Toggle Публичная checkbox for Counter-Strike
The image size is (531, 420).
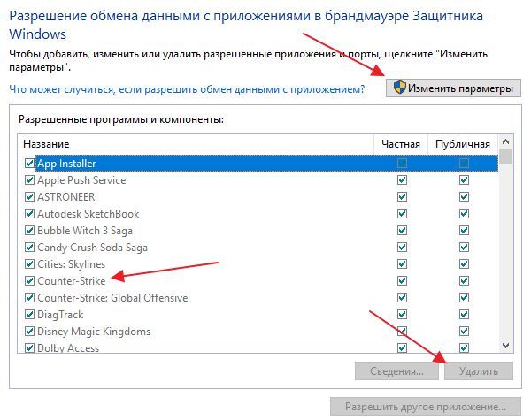click(464, 280)
